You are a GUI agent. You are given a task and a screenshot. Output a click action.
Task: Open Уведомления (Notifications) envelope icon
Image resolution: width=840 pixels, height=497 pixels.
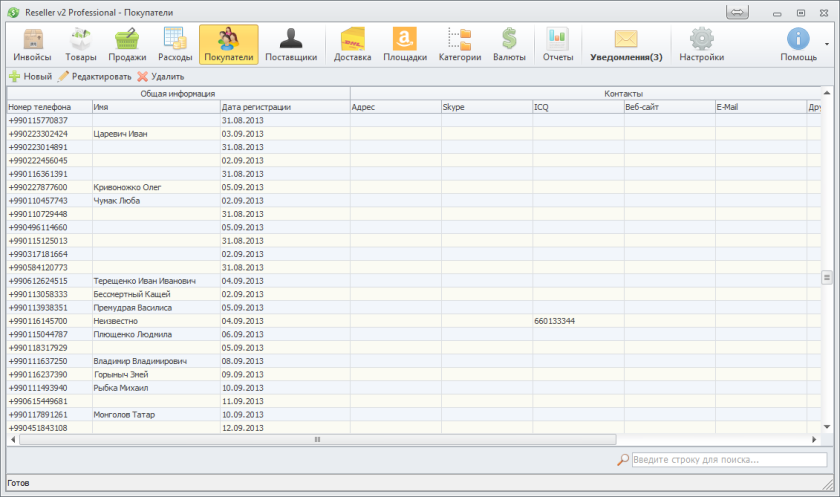tap(626, 39)
